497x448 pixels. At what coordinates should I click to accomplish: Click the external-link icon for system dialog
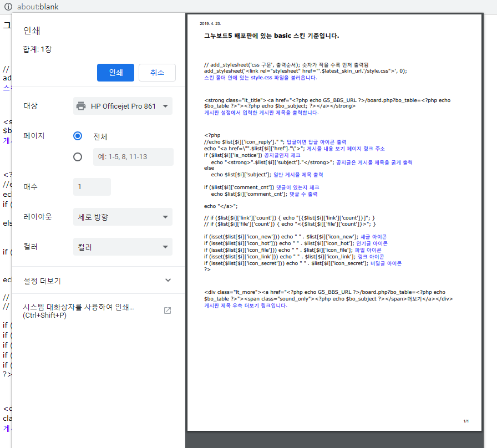point(168,310)
